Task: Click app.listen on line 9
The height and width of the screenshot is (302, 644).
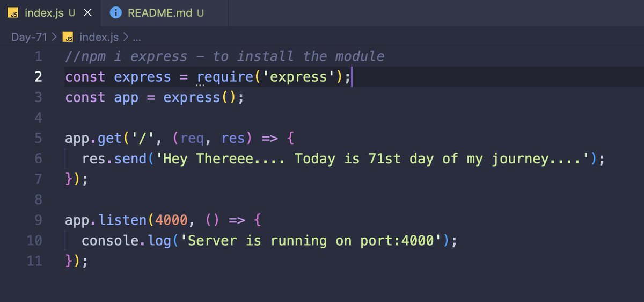Action: coord(105,220)
